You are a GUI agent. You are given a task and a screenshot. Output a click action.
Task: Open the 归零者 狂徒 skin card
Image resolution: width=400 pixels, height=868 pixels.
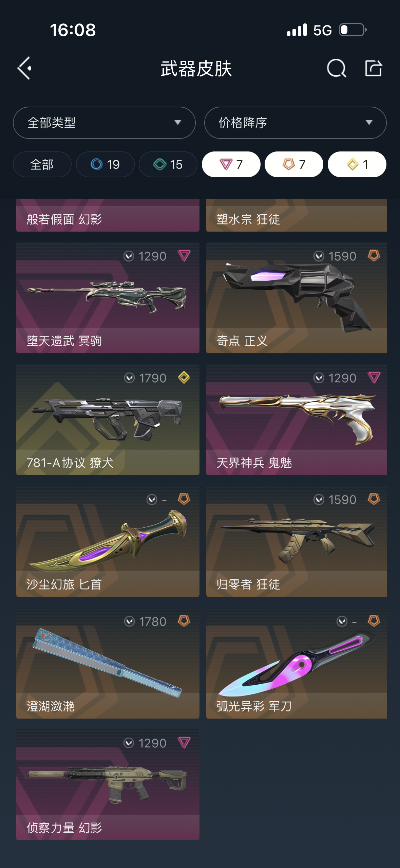point(297,541)
